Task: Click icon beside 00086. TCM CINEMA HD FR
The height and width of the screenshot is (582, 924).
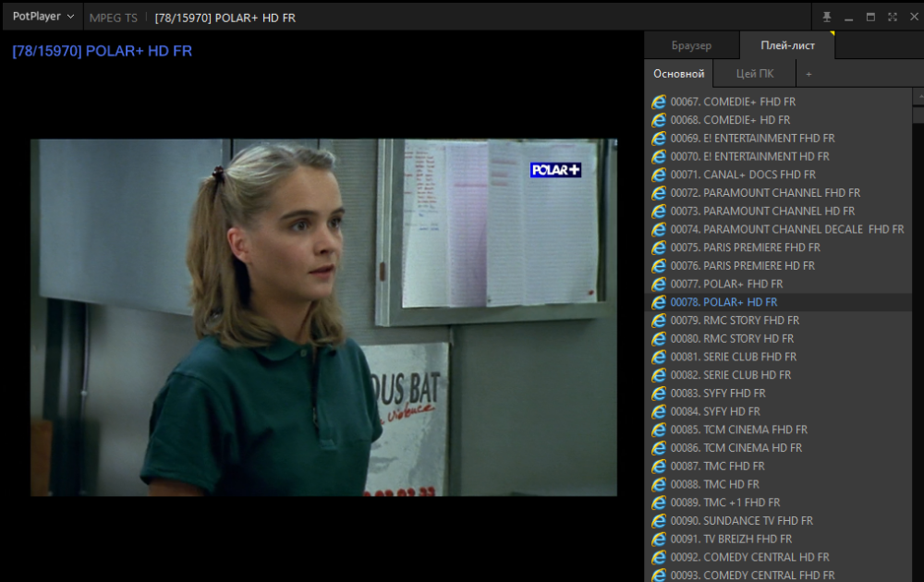Action: [658, 448]
